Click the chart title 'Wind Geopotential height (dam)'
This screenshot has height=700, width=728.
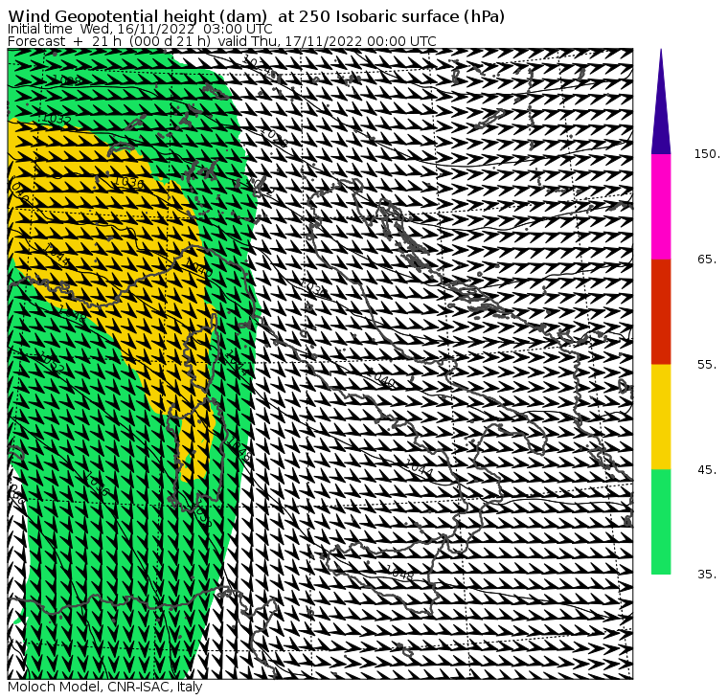pos(138,16)
